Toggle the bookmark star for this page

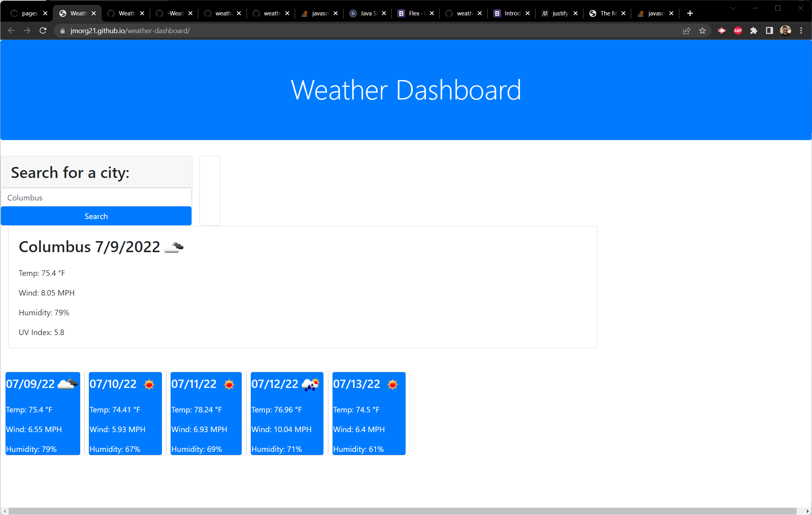click(x=702, y=30)
